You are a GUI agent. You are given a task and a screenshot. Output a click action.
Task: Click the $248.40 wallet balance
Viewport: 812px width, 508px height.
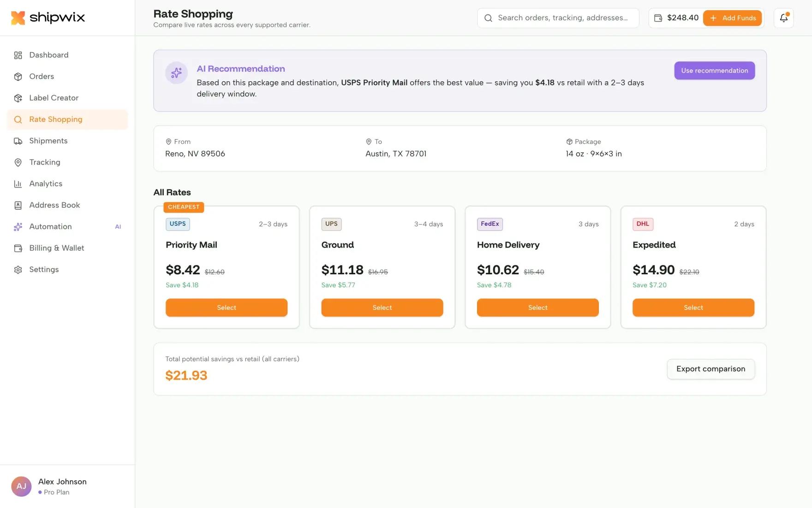(x=683, y=18)
